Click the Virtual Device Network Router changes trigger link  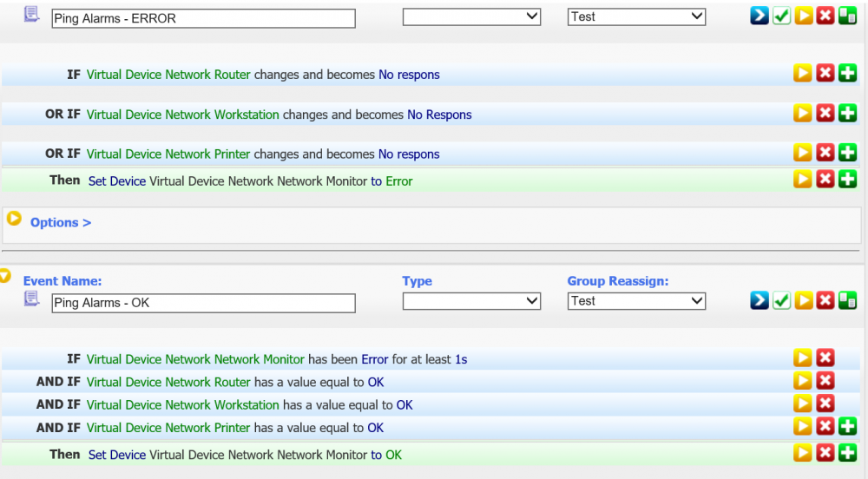tap(168, 75)
